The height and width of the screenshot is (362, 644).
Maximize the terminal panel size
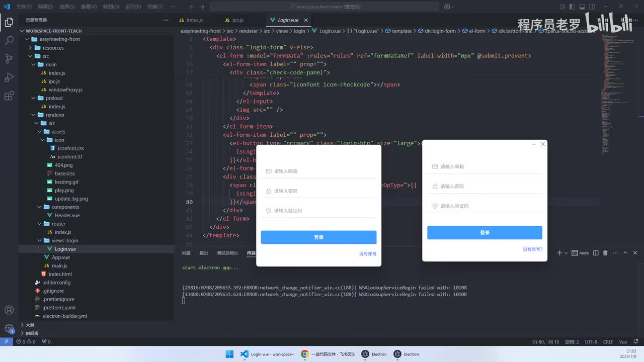(x=625, y=253)
